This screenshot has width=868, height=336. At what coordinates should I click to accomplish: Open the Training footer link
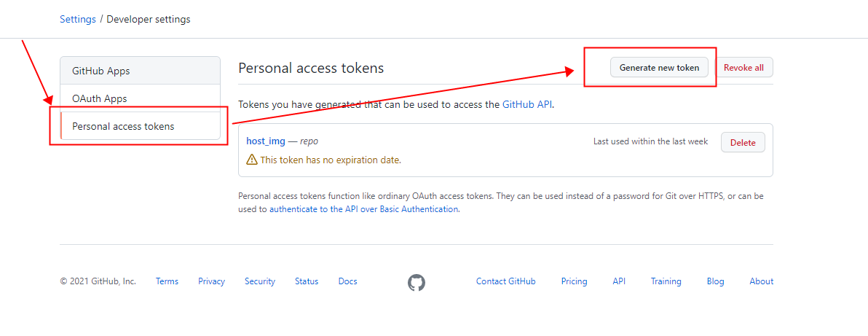666,281
